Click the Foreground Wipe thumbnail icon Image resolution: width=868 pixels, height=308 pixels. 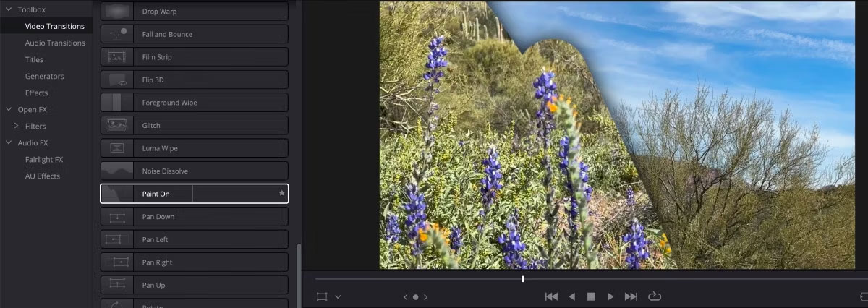[116, 103]
